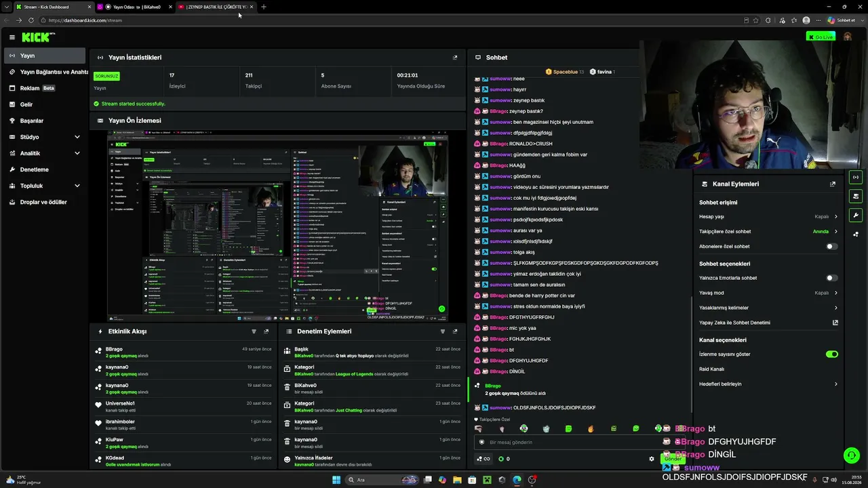This screenshot has height=488, width=868.
Task: Open Windows Start menu
Action: pos(336,480)
